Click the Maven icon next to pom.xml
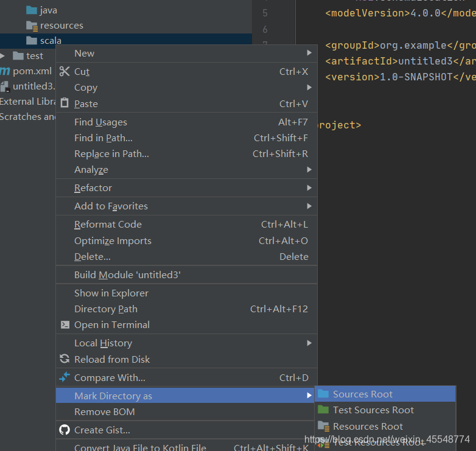Screen dimensions: 476x451 5,71
